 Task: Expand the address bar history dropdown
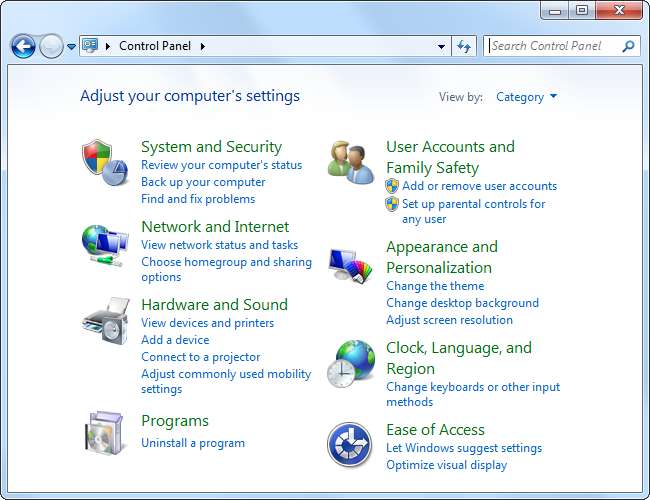(x=441, y=46)
